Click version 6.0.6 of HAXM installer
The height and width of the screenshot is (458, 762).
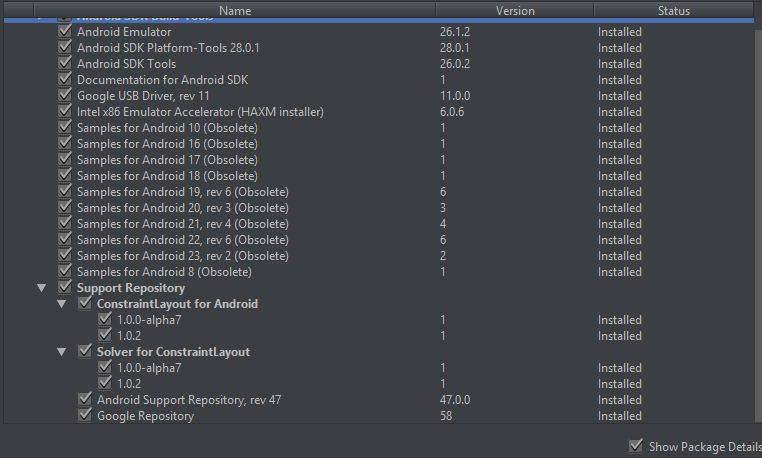point(452,112)
